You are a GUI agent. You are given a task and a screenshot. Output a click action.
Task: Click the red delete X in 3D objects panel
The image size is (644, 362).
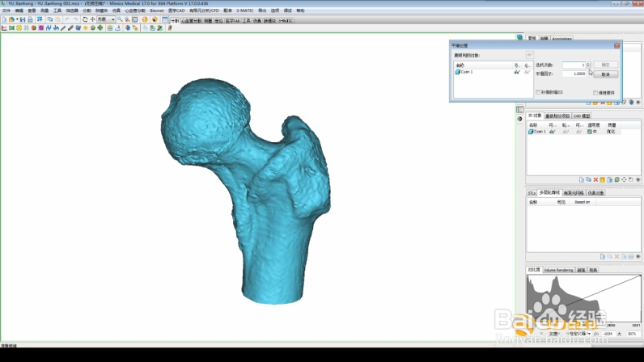(x=595, y=179)
